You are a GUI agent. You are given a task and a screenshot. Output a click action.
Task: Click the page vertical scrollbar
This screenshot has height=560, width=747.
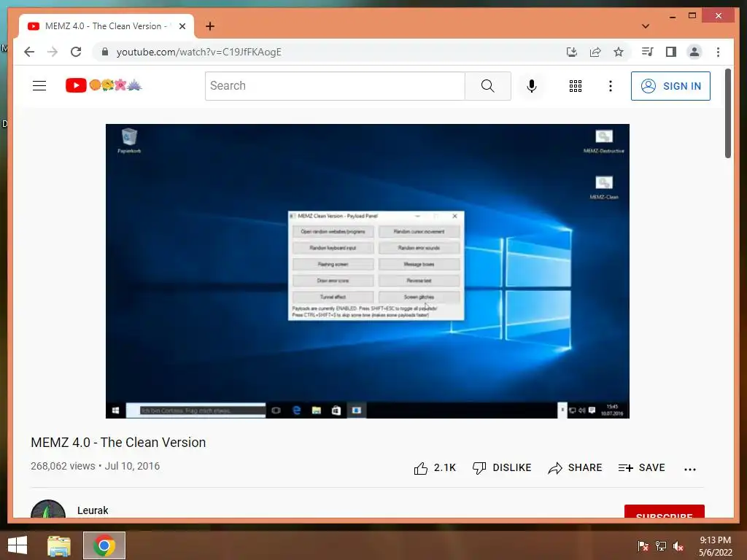727,114
